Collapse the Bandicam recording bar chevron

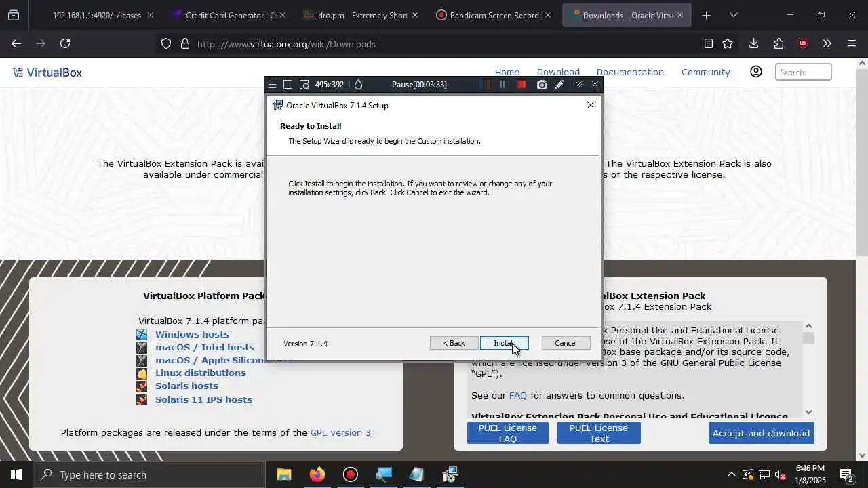click(x=578, y=85)
